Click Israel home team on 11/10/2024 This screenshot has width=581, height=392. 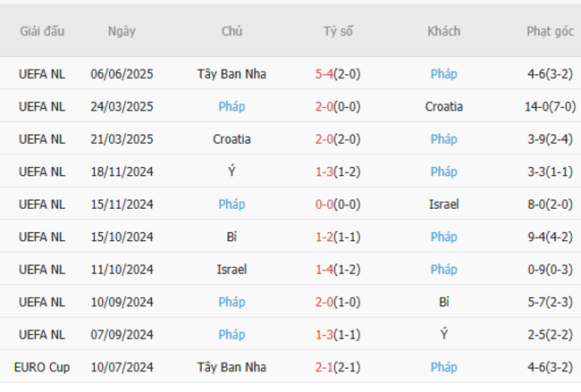(x=232, y=270)
